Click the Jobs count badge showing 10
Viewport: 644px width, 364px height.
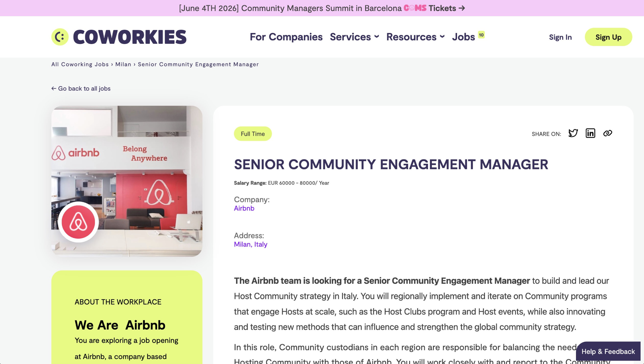click(x=481, y=35)
